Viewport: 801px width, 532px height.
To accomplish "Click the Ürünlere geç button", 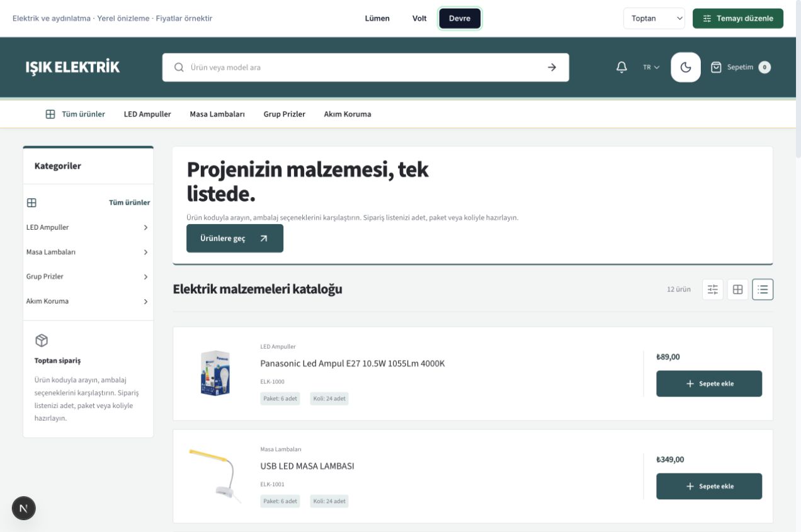I will 235,239.
